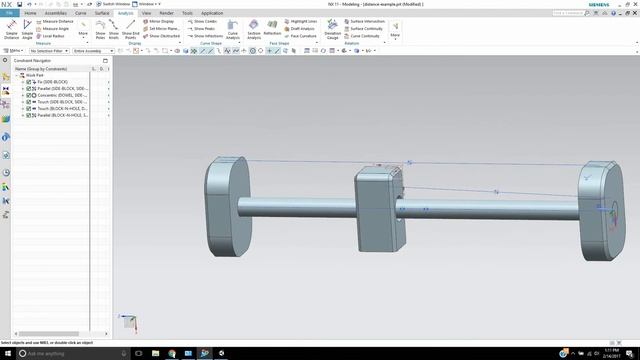Switch to the Home ribbon tab
The width and height of the screenshot is (640, 360).
click(x=30, y=13)
